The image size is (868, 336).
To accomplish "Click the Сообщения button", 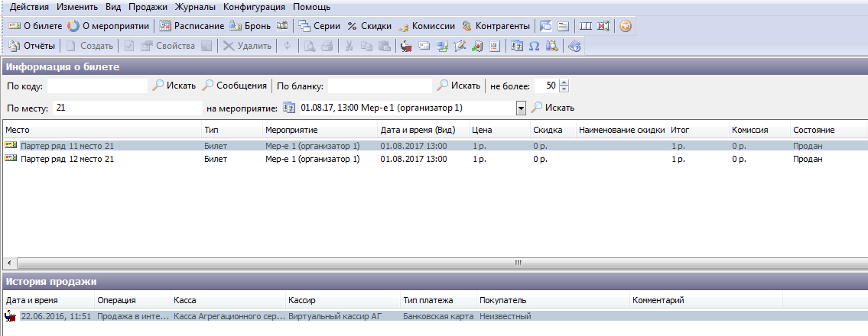I will tap(235, 86).
